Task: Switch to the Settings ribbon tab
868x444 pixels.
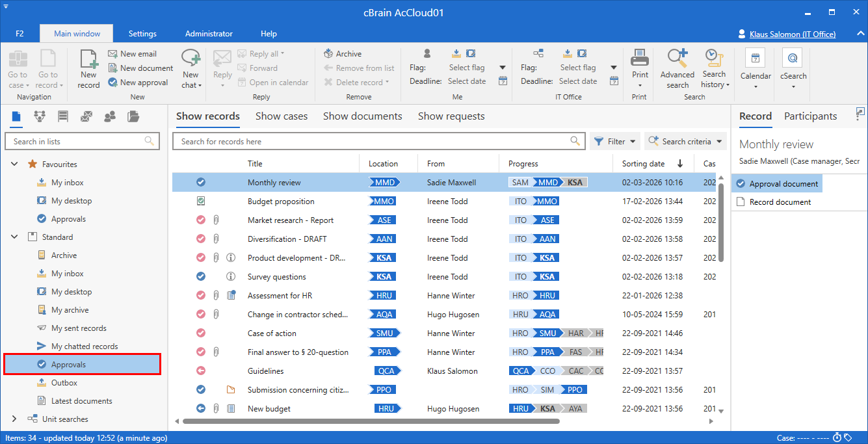Action: pos(142,34)
